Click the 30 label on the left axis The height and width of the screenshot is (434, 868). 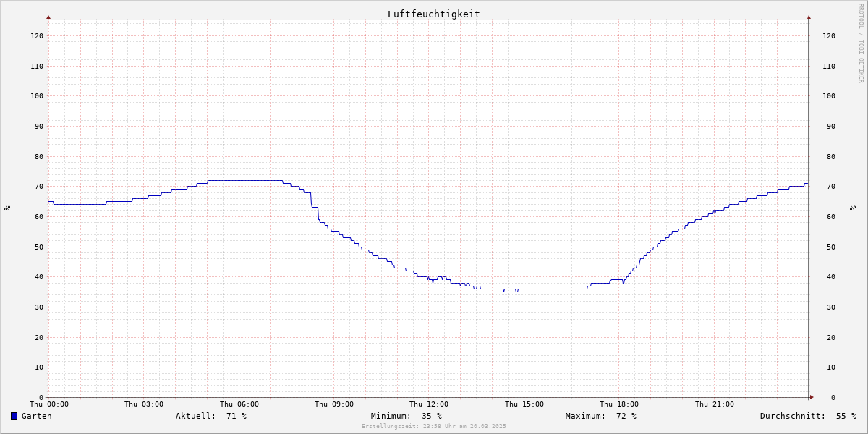coord(39,307)
